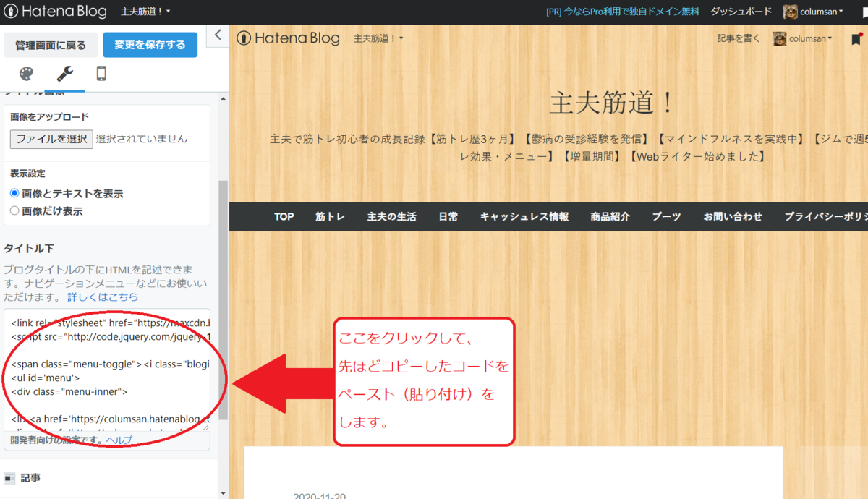This screenshot has width=868, height=499.
Task: Open the ヘルプ link below textarea
Action: point(119,440)
